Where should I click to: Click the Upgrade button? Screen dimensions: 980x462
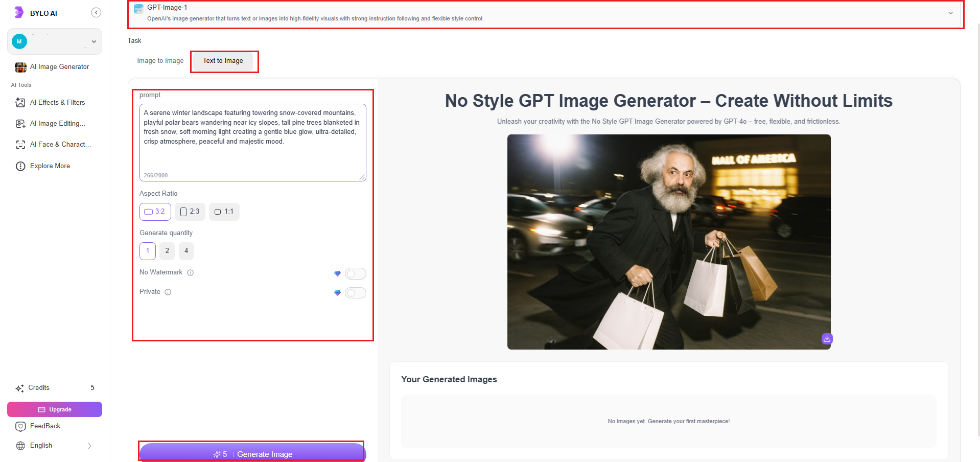pyautogui.click(x=55, y=409)
